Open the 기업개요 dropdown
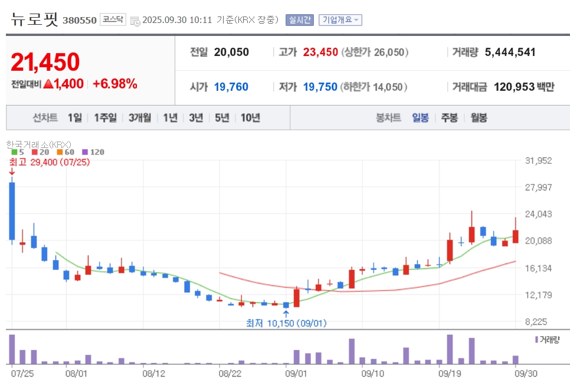 pos(340,19)
